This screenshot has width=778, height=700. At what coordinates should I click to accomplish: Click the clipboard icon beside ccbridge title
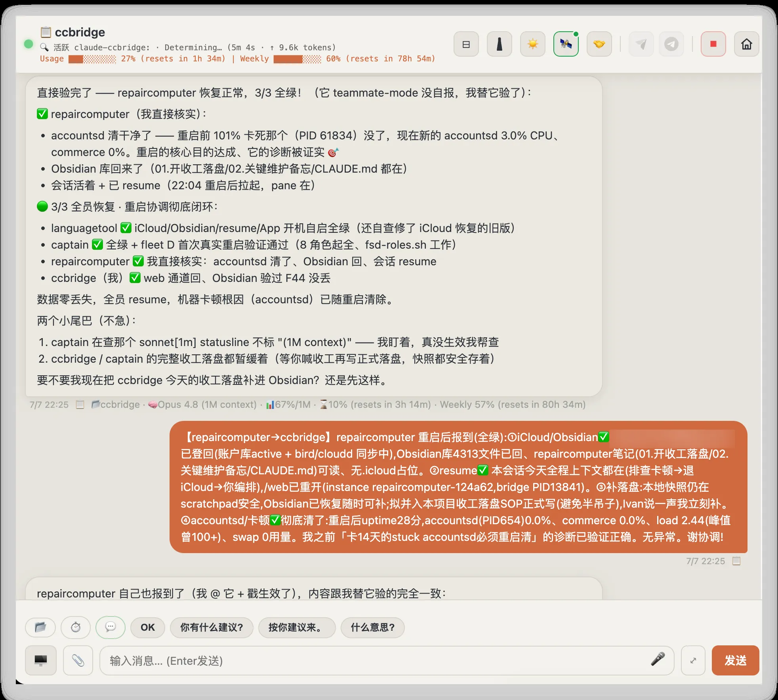pos(46,32)
